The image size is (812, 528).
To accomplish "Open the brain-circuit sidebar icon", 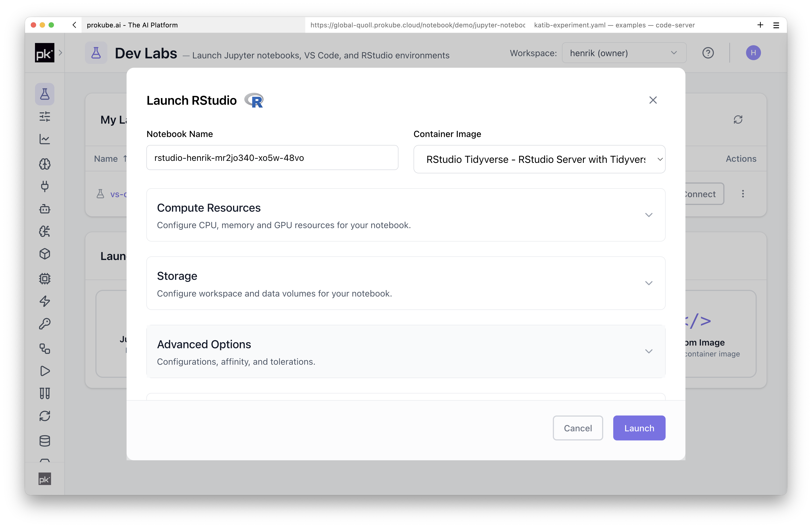I will 45,231.
